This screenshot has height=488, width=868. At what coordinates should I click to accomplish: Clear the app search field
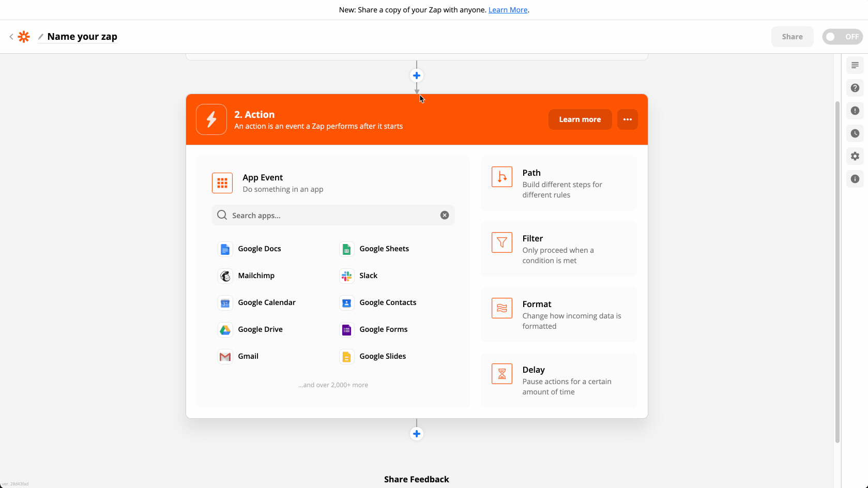445,215
